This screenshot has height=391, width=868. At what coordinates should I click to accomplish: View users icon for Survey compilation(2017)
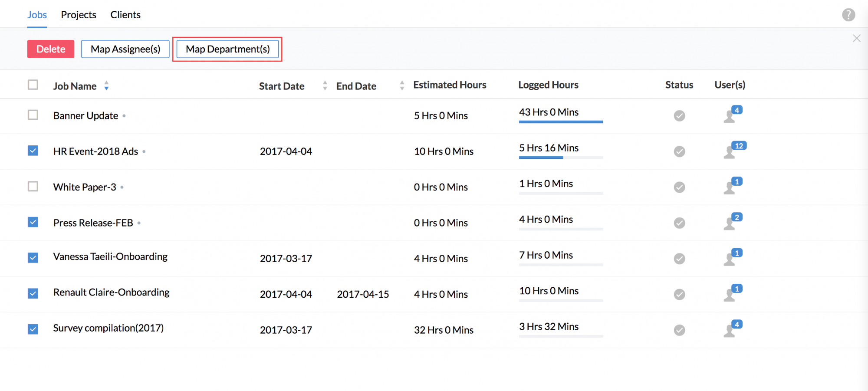tap(731, 329)
